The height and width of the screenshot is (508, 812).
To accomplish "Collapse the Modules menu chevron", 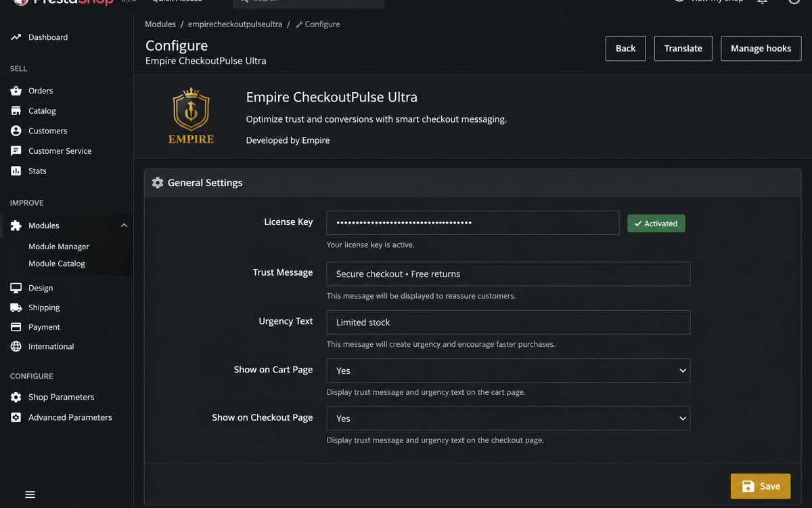I will (x=124, y=226).
